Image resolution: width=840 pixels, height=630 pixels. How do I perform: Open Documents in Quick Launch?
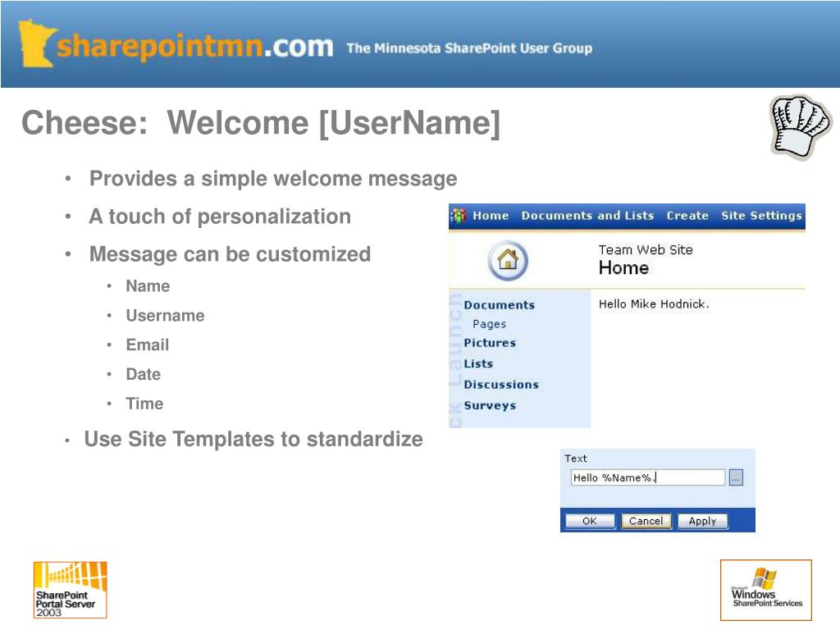(500, 305)
